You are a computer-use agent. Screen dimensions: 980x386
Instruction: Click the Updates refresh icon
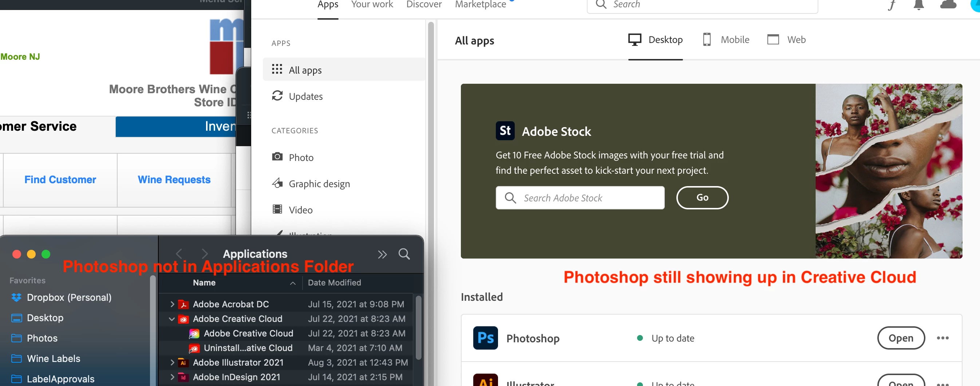click(x=277, y=95)
